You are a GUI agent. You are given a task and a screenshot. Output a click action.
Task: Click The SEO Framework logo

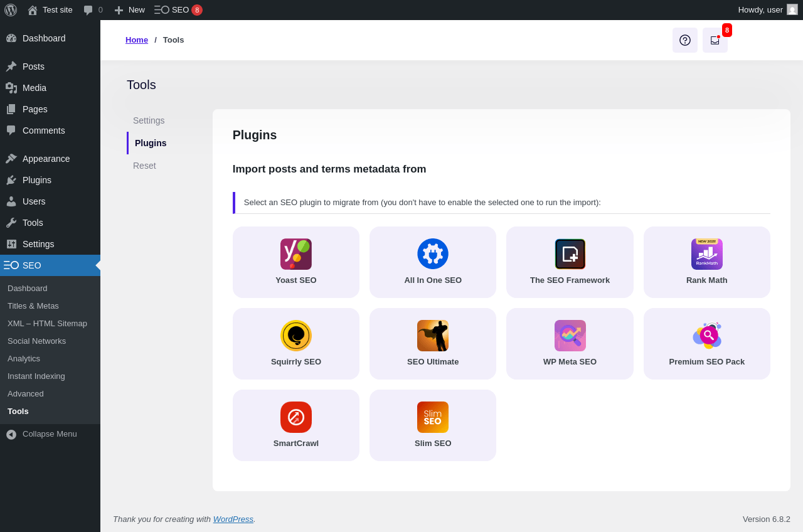570,254
